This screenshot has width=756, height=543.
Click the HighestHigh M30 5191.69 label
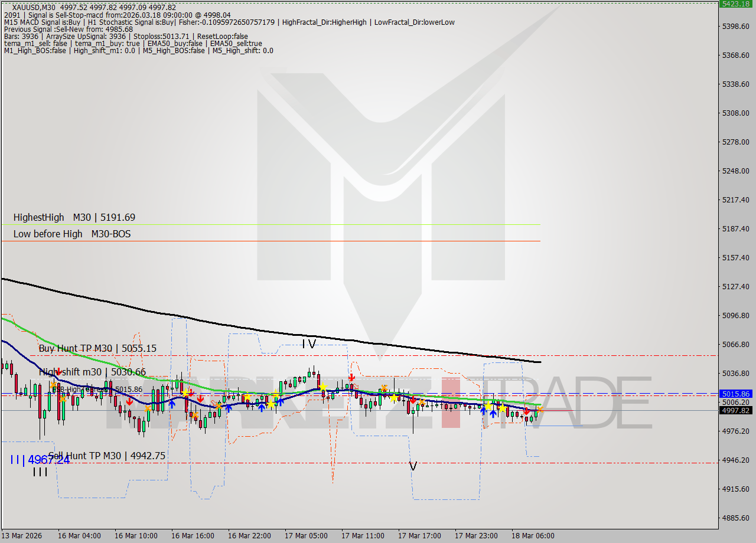(74, 217)
